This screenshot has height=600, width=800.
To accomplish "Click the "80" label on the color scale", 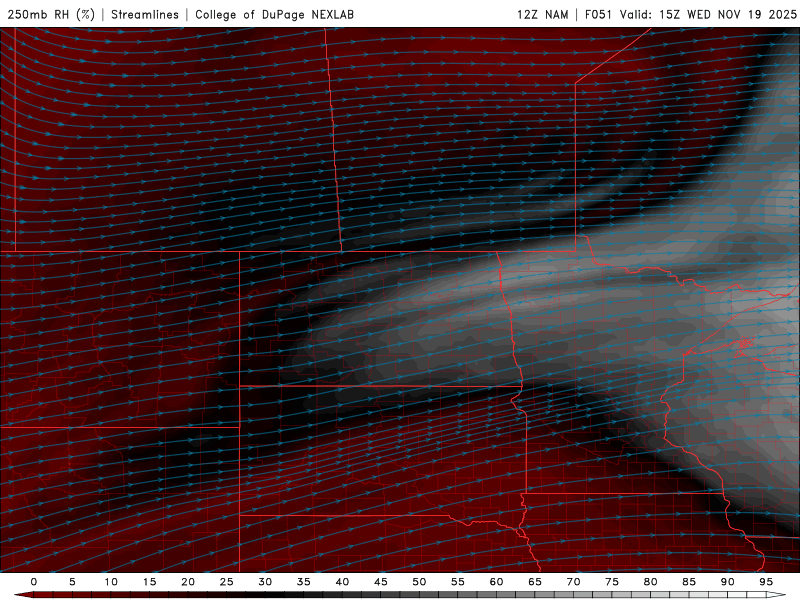I will 650,582.
